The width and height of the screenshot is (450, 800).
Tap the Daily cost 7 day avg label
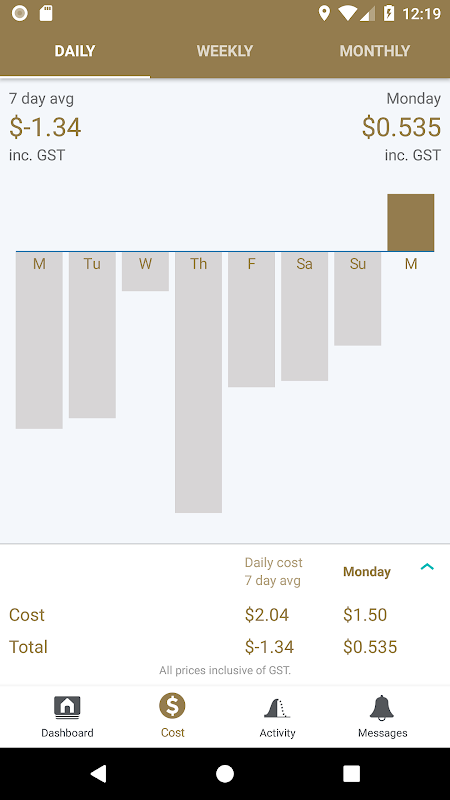tap(273, 571)
